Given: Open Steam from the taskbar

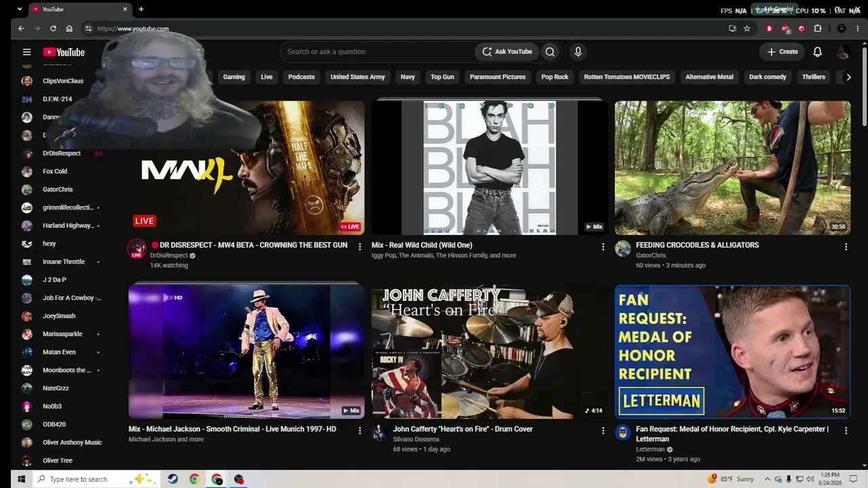Looking at the screenshot, I should [x=173, y=479].
